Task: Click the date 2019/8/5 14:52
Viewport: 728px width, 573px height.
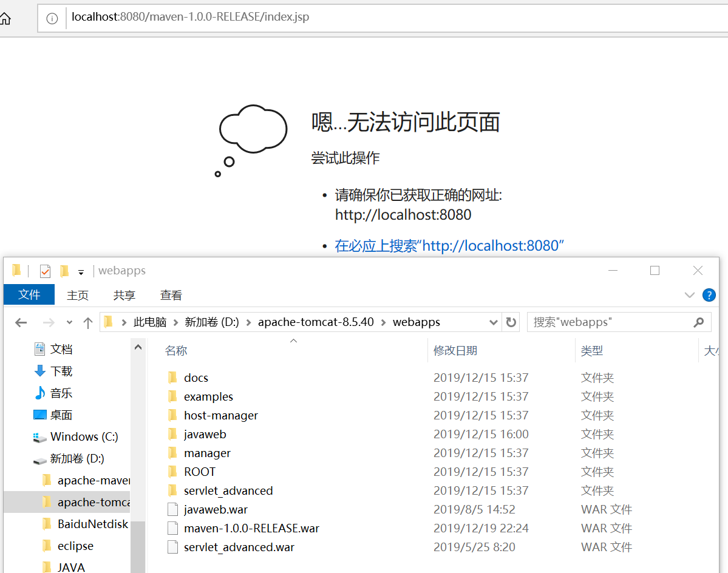Action: pos(474,509)
